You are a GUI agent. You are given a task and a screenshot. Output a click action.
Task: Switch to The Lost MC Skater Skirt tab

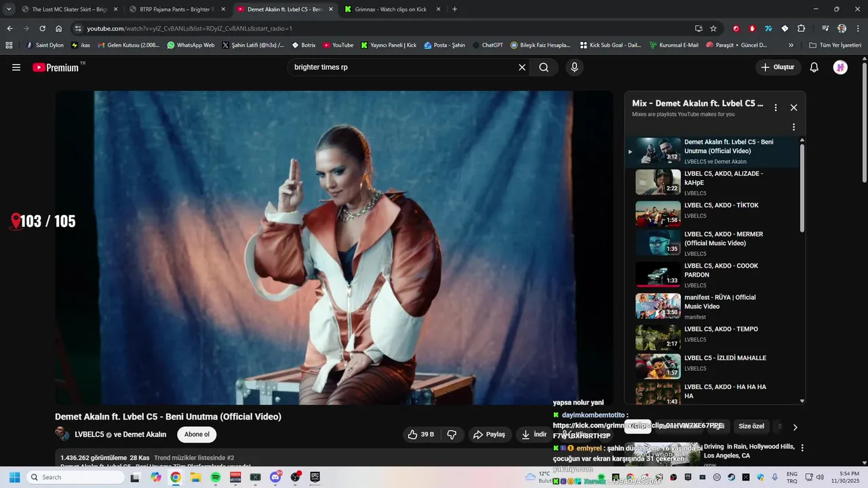coord(68,9)
